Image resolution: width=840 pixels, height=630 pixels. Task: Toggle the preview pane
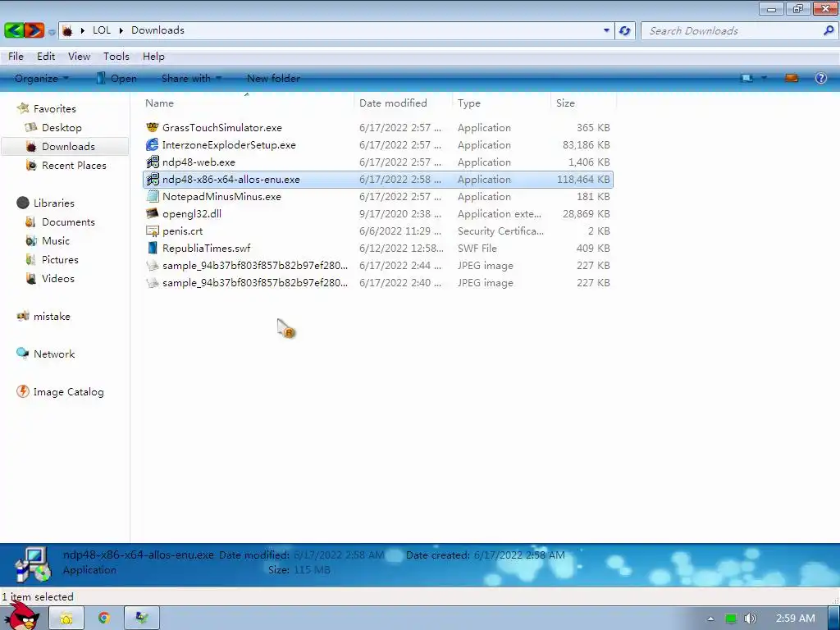click(x=792, y=78)
